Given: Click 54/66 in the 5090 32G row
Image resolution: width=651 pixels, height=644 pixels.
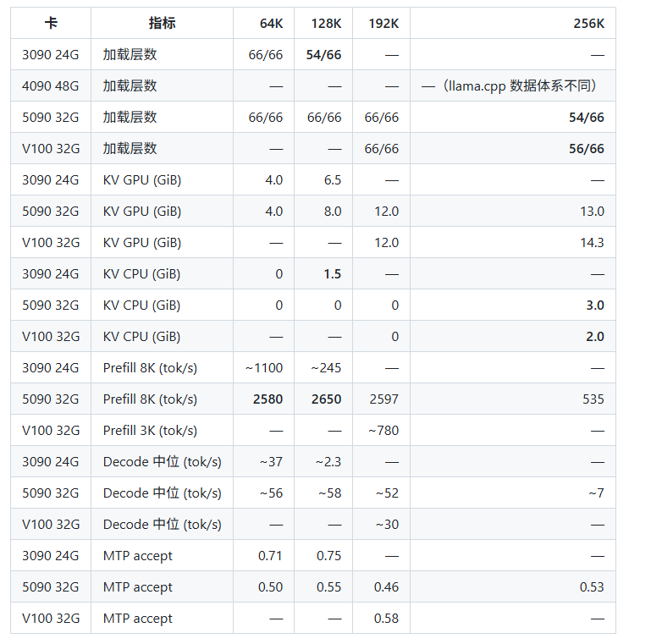Looking at the screenshot, I should click(x=586, y=118).
